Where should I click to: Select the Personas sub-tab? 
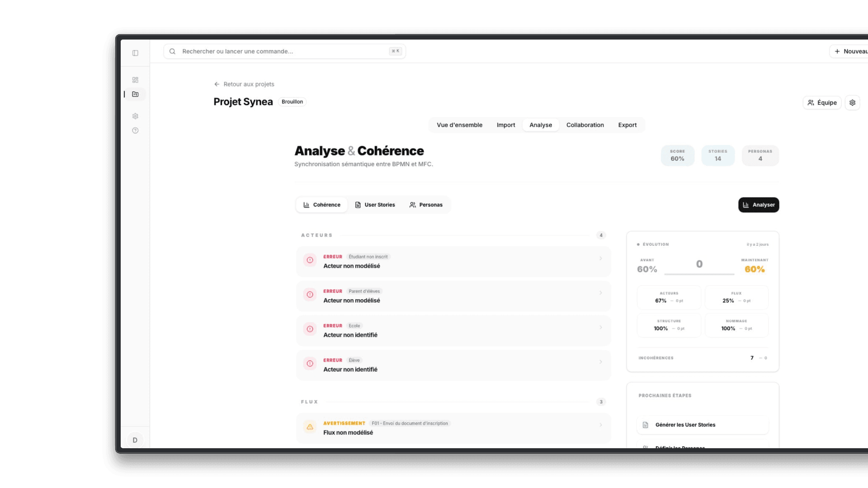coord(426,205)
